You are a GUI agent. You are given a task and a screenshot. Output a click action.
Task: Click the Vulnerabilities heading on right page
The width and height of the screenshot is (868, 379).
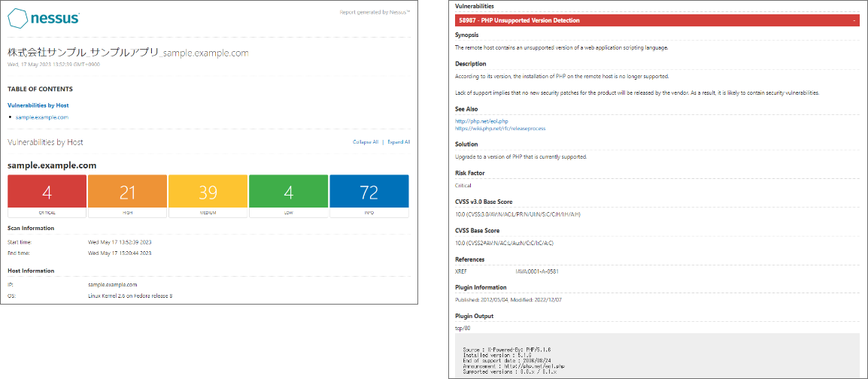pyautogui.click(x=475, y=5)
